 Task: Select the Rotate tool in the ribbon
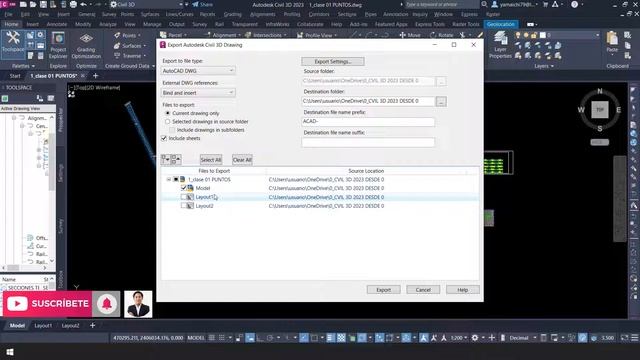point(442,35)
